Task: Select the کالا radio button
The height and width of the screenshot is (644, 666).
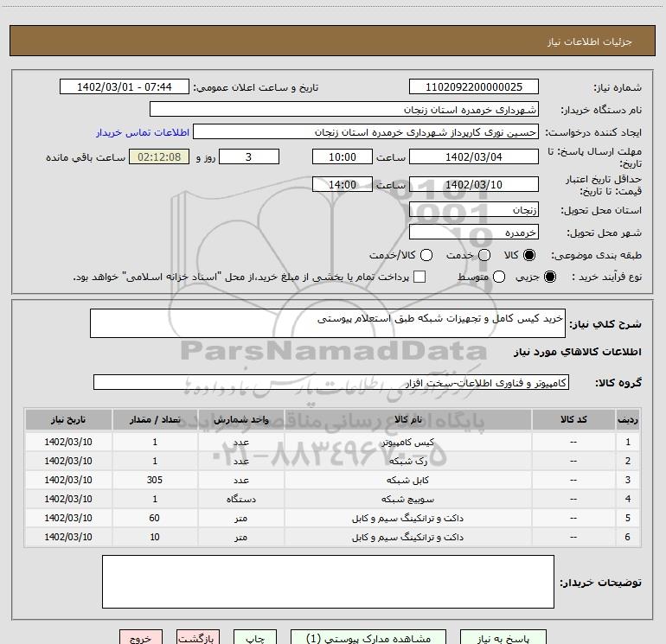Action: [529, 255]
